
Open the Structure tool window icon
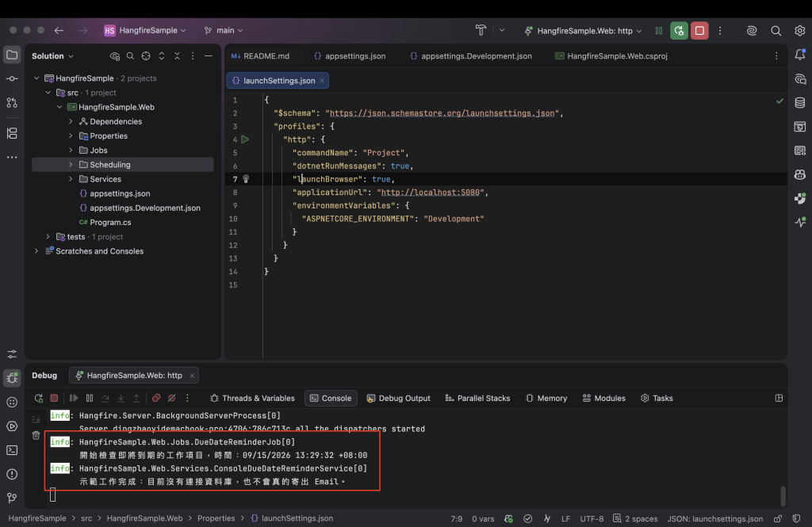point(12,133)
